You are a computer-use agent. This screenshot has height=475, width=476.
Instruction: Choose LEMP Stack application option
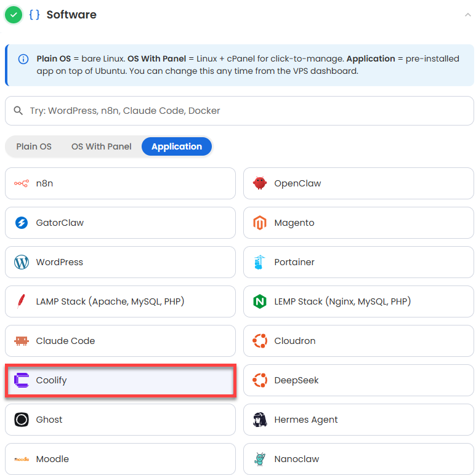358,301
